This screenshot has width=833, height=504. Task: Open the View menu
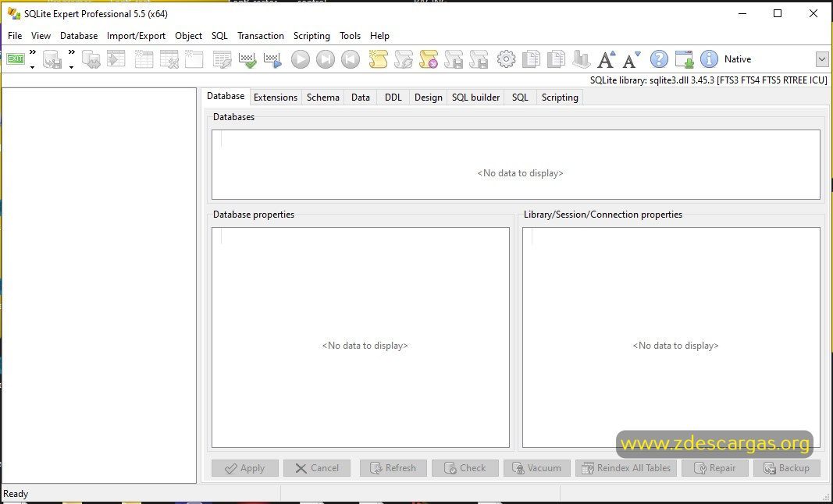pyautogui.click(x=41, y=36)
